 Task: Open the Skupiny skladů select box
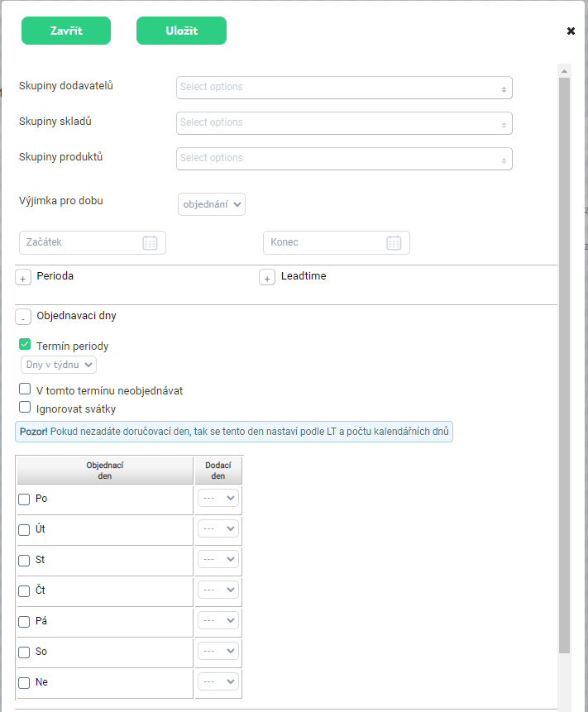[344, 123]
